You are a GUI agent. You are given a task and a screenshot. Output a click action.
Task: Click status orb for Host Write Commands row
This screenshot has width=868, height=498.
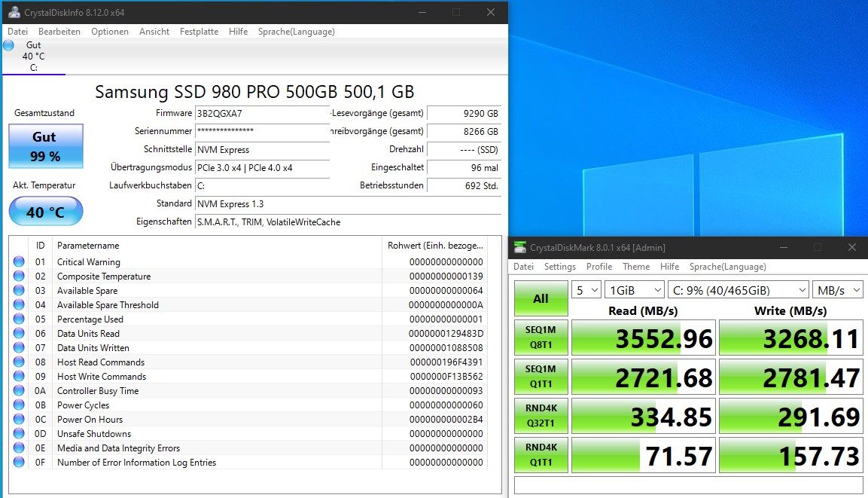pos(19,376)
